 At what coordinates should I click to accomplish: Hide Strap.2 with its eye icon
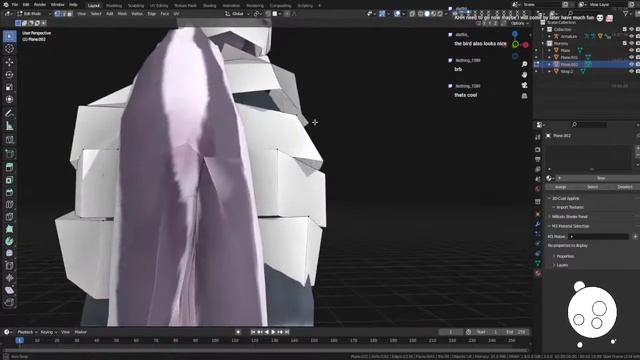pos(631,71)
